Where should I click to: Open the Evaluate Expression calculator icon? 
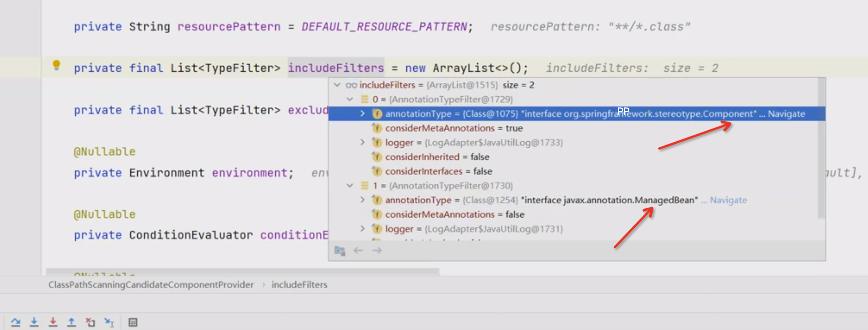133,322
